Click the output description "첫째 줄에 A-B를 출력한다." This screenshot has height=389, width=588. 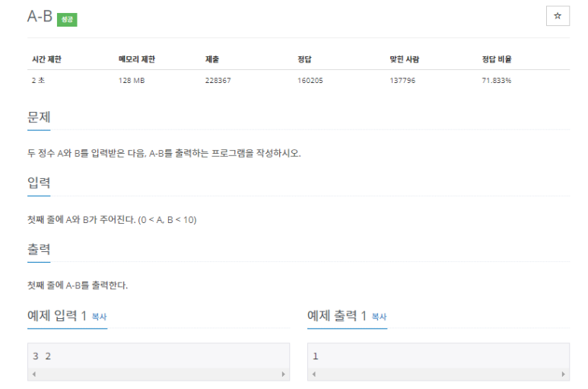pyautogui.click(x=78, y=285)
